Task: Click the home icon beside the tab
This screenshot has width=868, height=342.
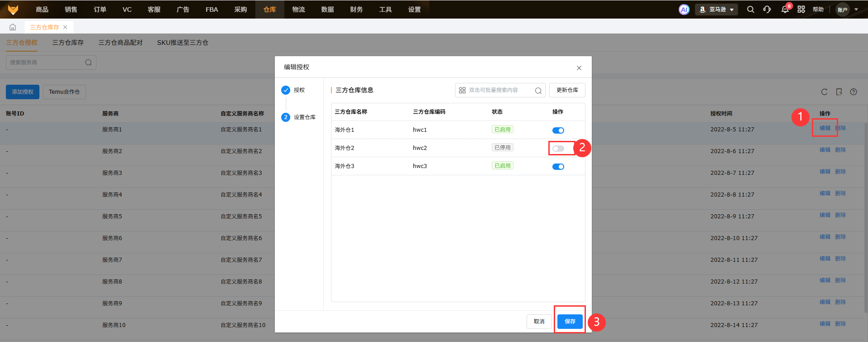Action: click(x=13, y=27)
